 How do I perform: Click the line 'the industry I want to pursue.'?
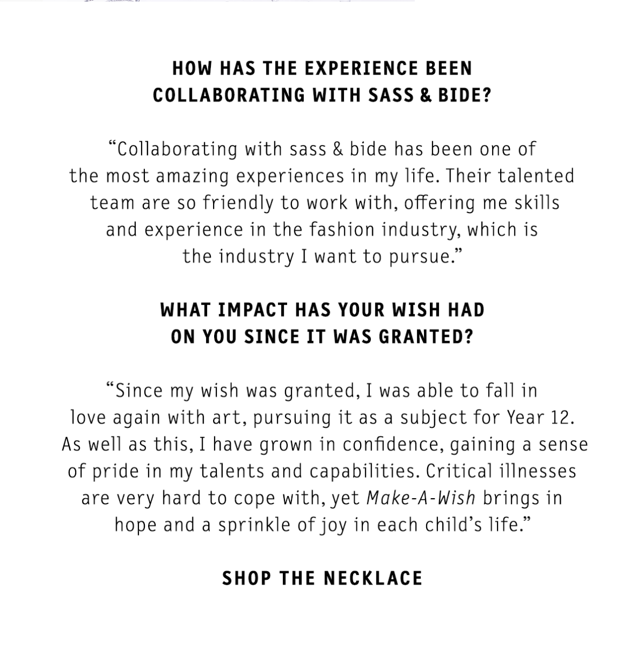pos(323,256)
